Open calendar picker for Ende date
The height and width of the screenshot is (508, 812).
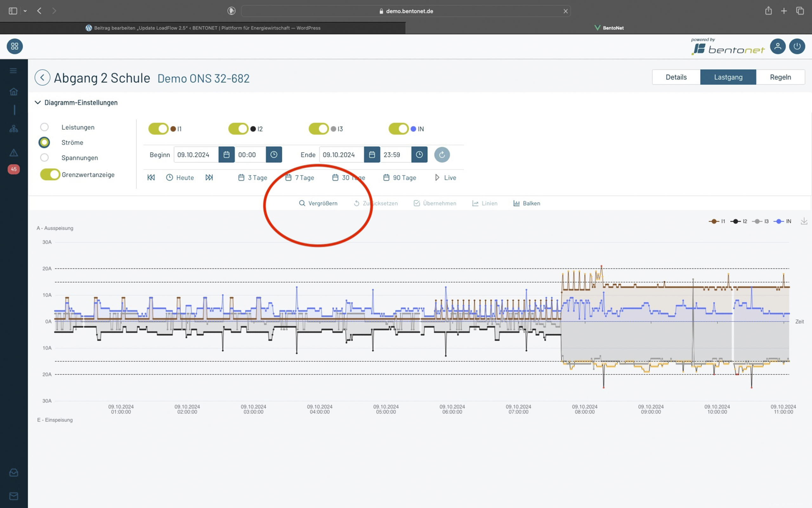pyautogui.click(x=372, y=155)
